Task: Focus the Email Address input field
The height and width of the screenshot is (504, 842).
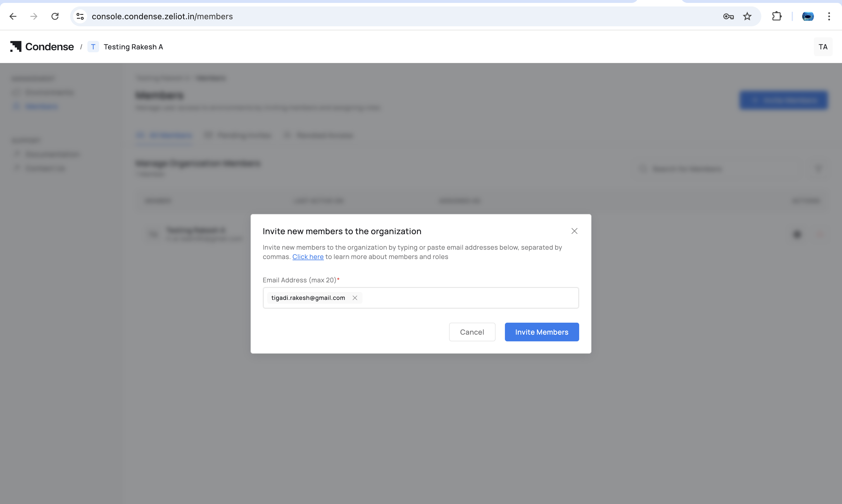Action: (469, 298)
